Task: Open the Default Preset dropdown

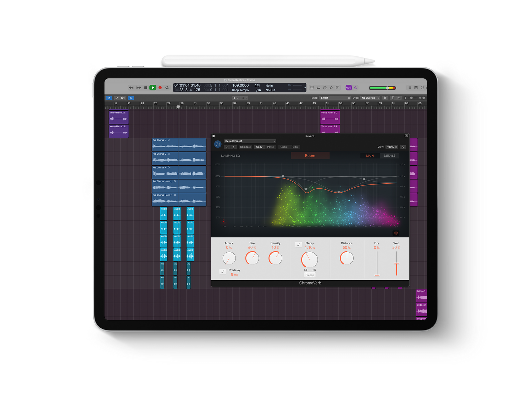Action: click(x=250, y=141)
